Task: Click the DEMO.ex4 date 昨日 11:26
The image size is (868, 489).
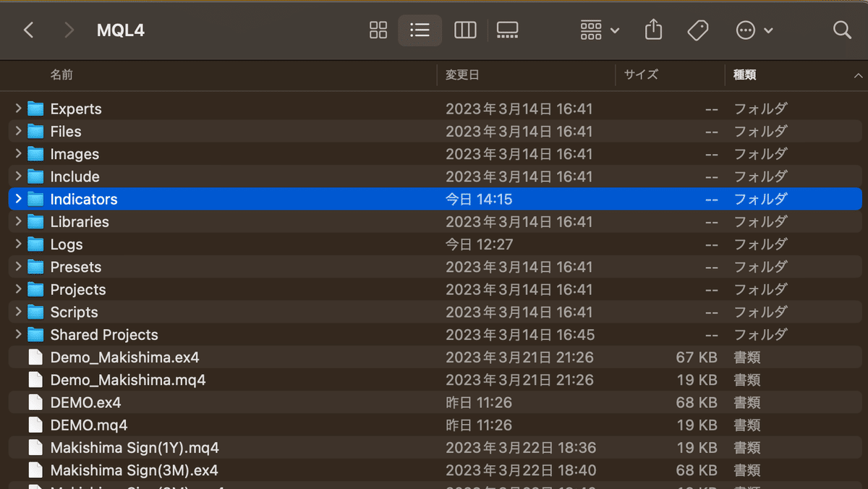Action: point(479,402)
